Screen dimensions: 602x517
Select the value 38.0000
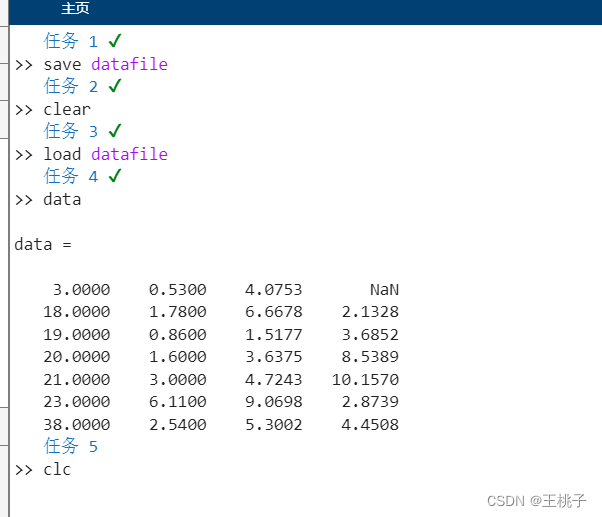click(77, 425)
